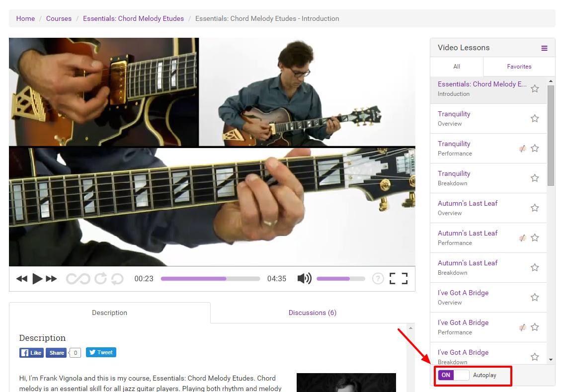
Task: Click the infinity loop icon in player
Action: point(78,279)
